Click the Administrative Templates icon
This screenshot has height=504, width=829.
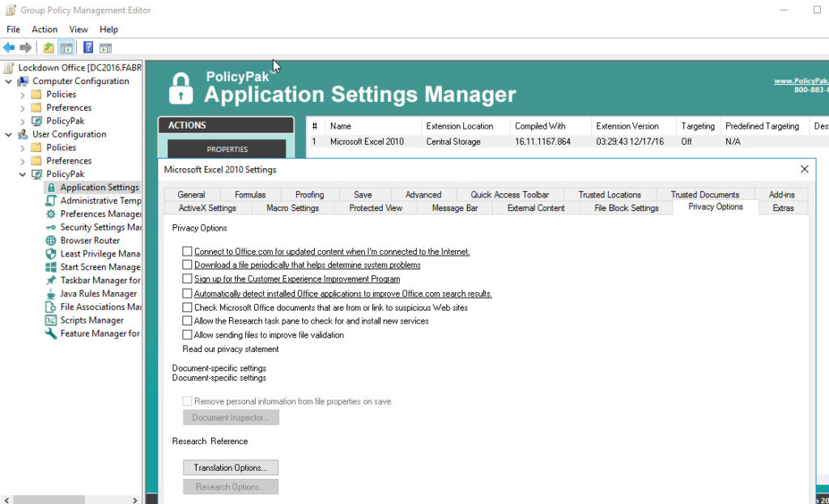coord(51,201)
